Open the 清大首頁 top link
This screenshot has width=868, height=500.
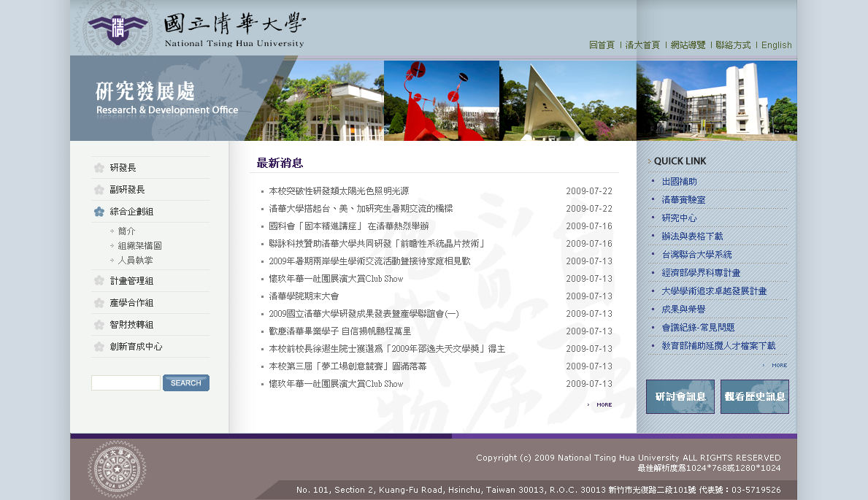pos(642,45)
